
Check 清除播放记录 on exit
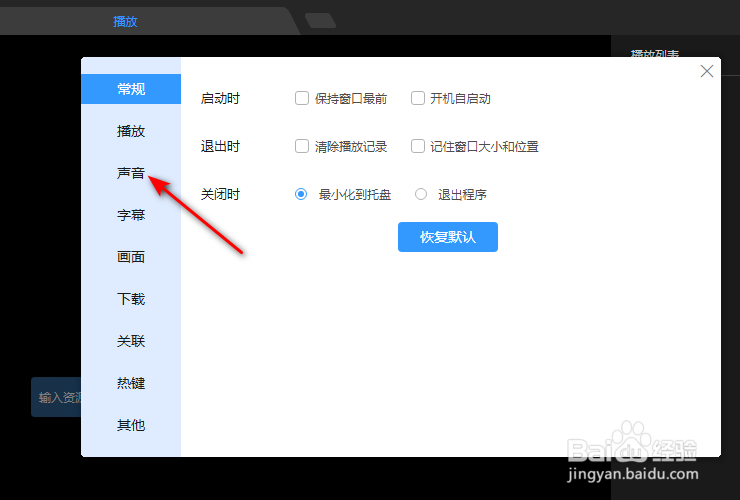tap(302, 146)
